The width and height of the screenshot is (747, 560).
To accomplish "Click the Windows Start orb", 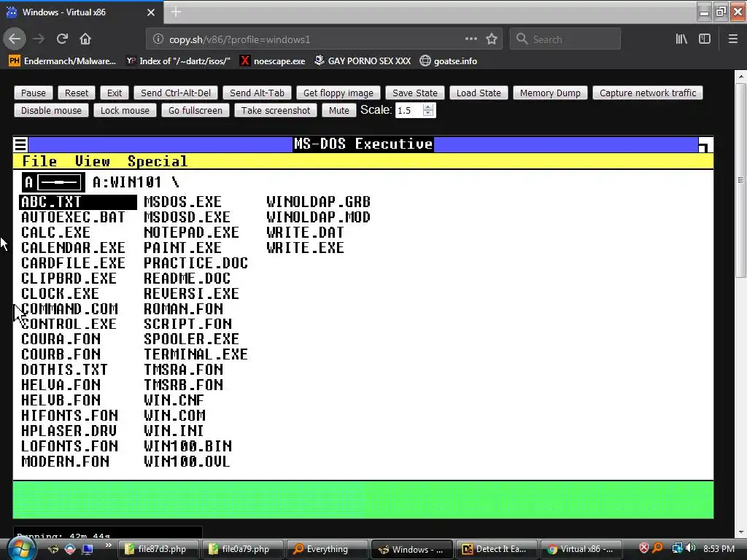I will pos(20,548).
